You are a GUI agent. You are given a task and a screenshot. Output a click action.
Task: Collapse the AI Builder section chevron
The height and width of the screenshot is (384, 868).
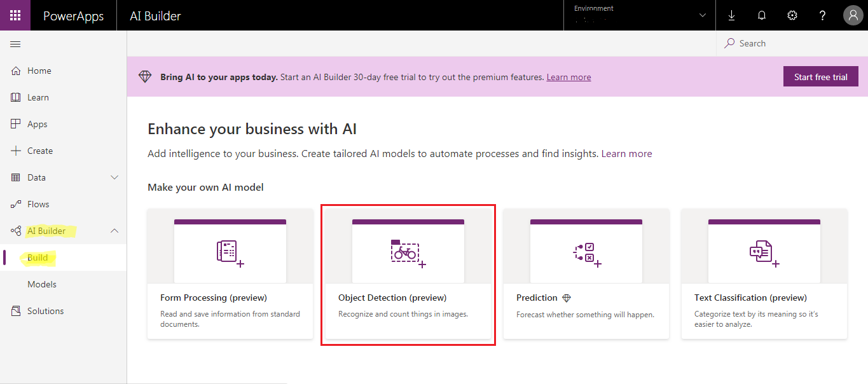point(114,231)
